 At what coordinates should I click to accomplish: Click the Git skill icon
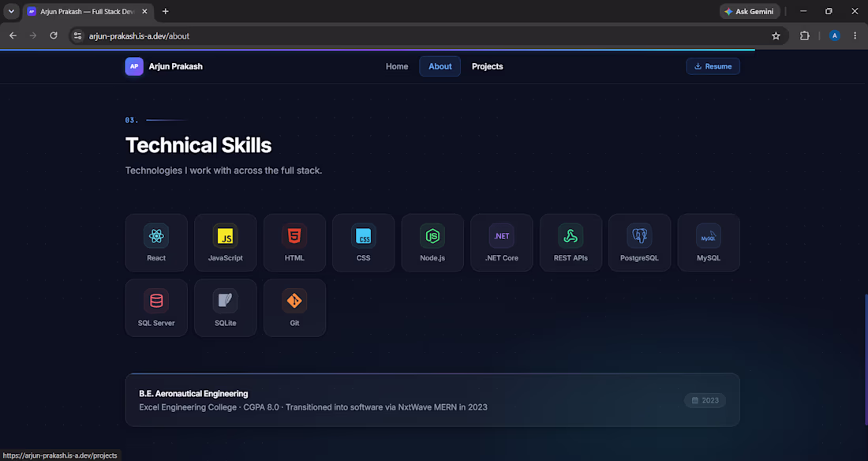coord(294,301)
